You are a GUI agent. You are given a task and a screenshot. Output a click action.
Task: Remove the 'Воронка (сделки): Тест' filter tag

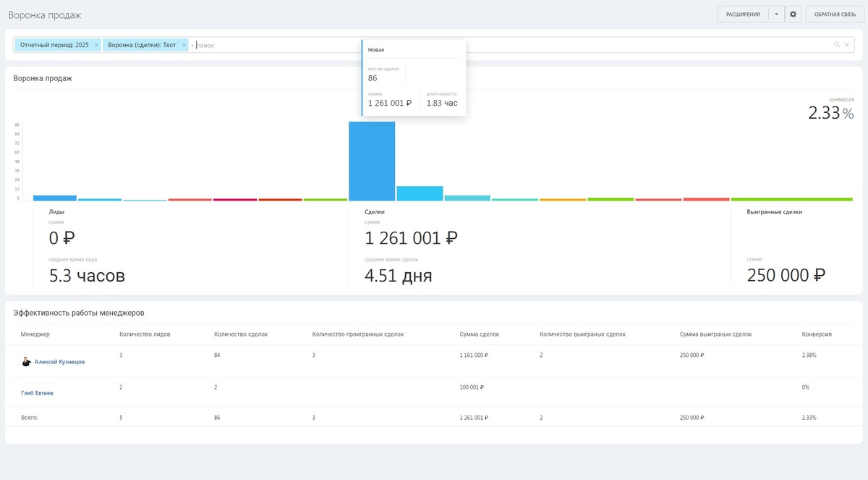click(x=184, y=45)
